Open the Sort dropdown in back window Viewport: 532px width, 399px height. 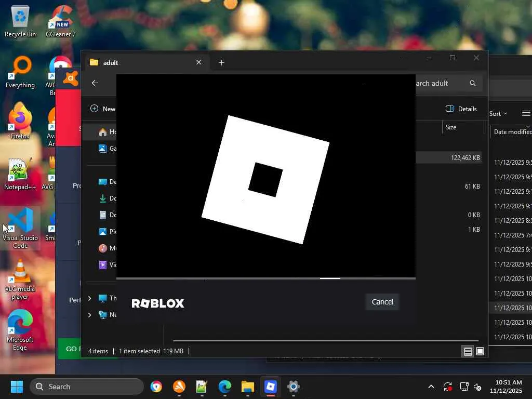click(x=498, y=114)
